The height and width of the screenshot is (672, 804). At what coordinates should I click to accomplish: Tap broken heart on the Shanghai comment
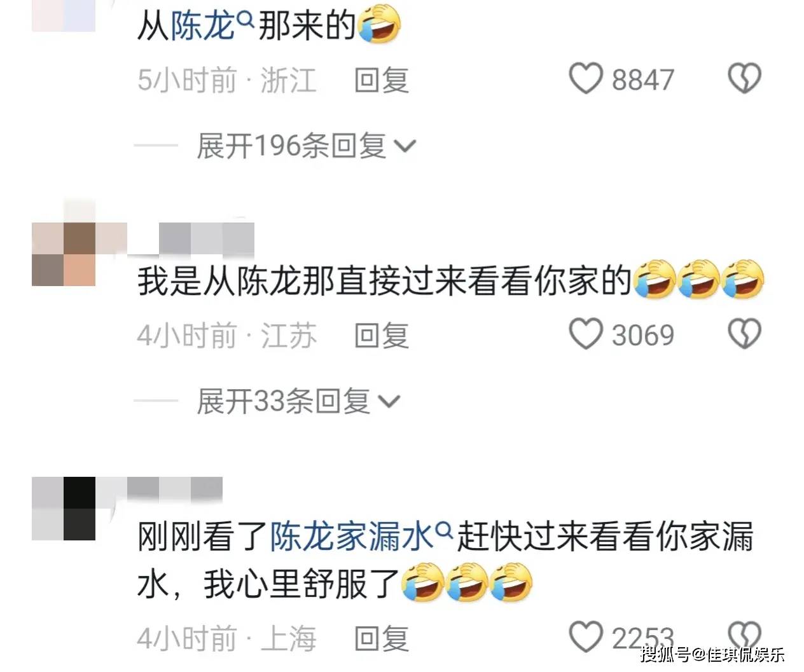point(744,636)
